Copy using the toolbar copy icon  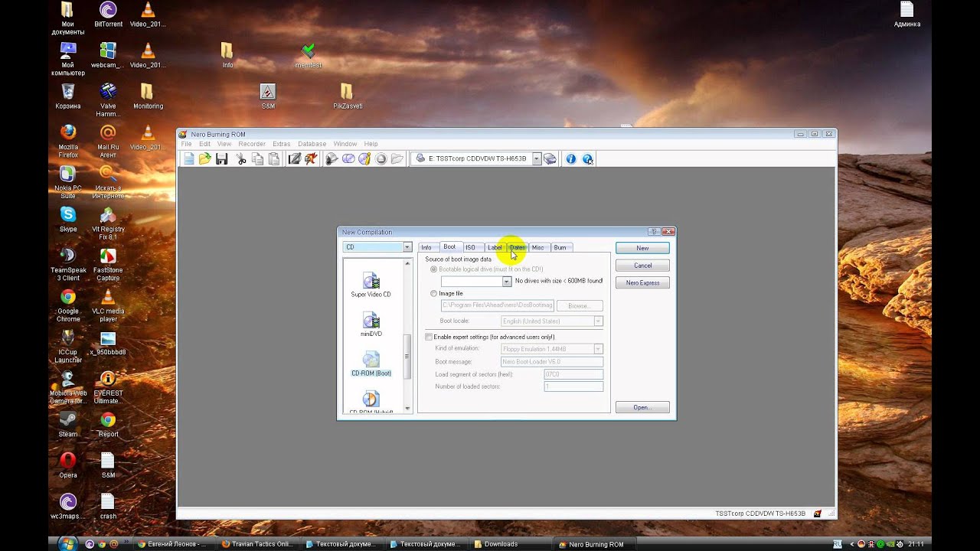(257, 159)
